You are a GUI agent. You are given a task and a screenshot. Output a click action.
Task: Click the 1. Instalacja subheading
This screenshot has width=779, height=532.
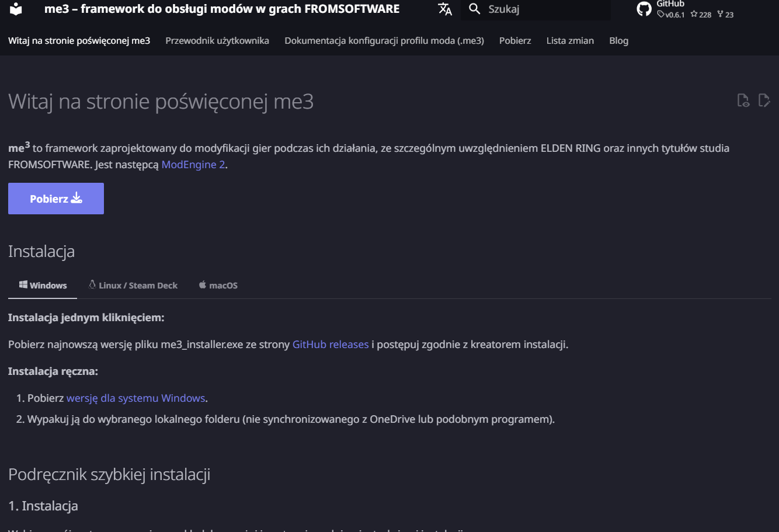(x=43, y=506)
